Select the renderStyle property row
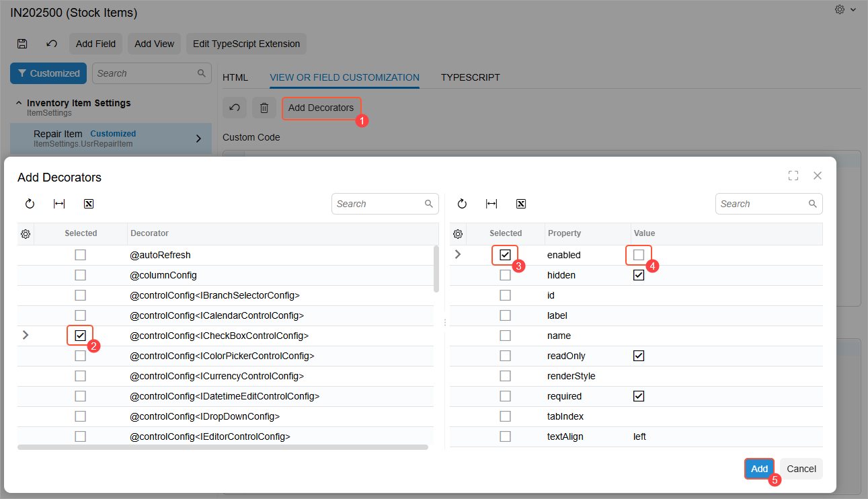Screen dimensions: 868x499 tap(636, 376)
